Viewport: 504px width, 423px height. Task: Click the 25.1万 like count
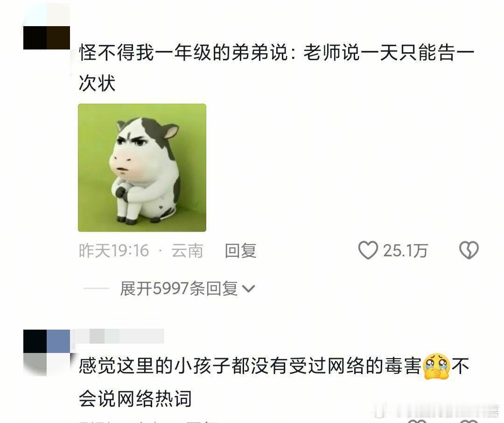[x=406, y=251]
